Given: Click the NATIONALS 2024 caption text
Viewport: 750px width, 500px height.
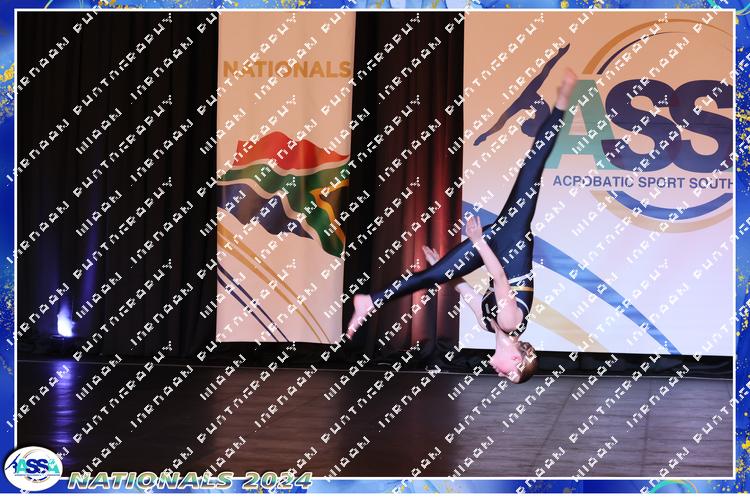Looking at the screenshot, I should point(190,480).
